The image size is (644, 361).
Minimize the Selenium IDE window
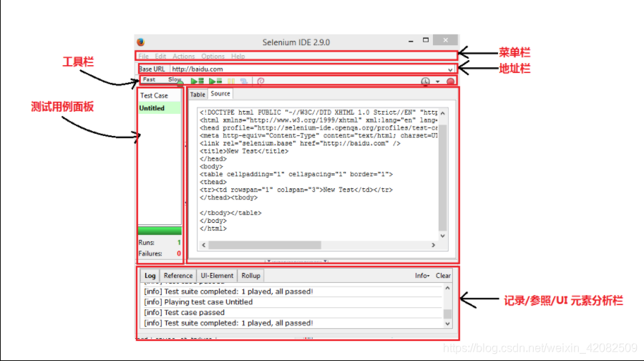(411, 41)
